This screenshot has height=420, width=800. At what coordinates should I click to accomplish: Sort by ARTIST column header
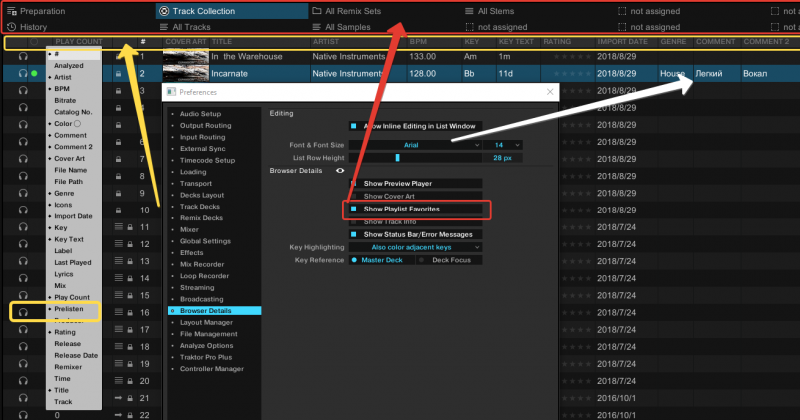click(x=326, y=42)
